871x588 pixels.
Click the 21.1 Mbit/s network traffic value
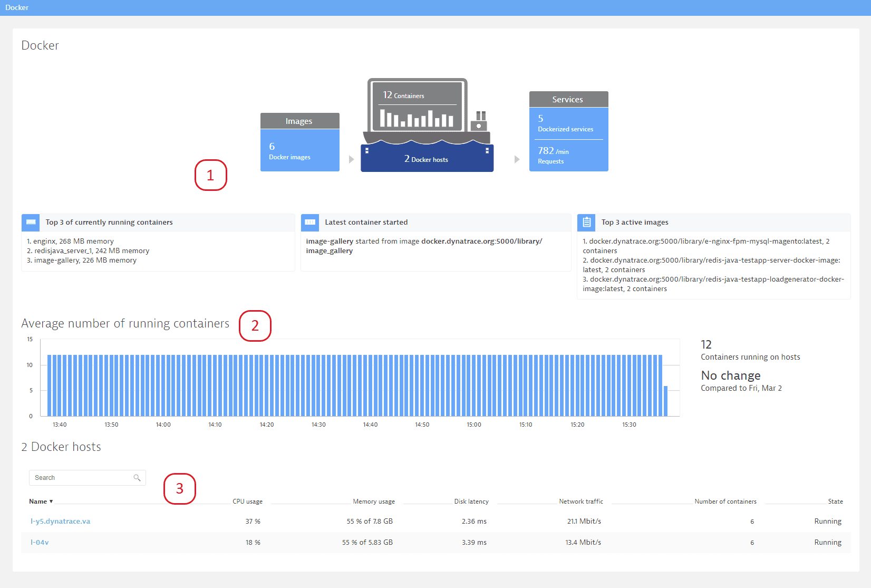[x=584, y=521]
